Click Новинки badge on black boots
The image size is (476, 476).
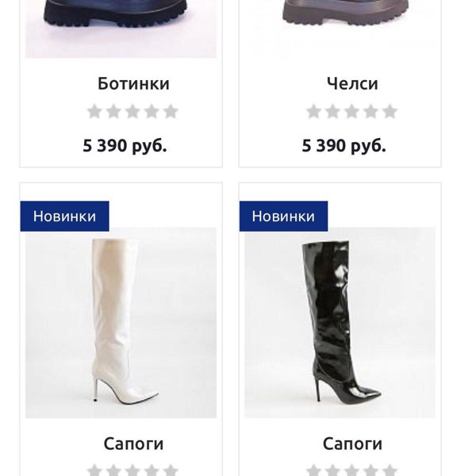tap(283, 216)
